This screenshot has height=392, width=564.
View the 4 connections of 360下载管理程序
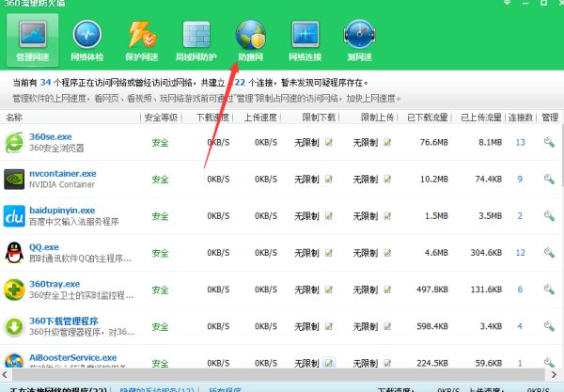pos(520,326)
